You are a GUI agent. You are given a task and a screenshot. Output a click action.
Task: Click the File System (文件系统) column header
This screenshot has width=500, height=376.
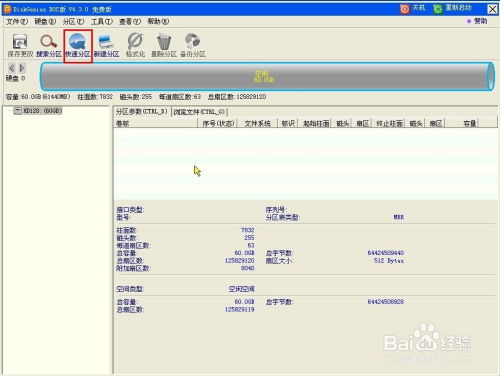(257, 123)
